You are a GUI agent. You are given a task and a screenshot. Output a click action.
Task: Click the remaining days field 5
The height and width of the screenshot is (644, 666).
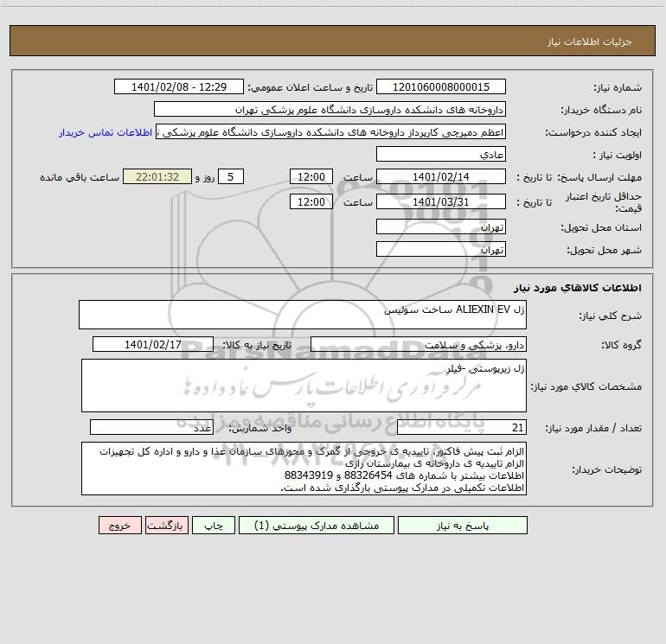231,177
